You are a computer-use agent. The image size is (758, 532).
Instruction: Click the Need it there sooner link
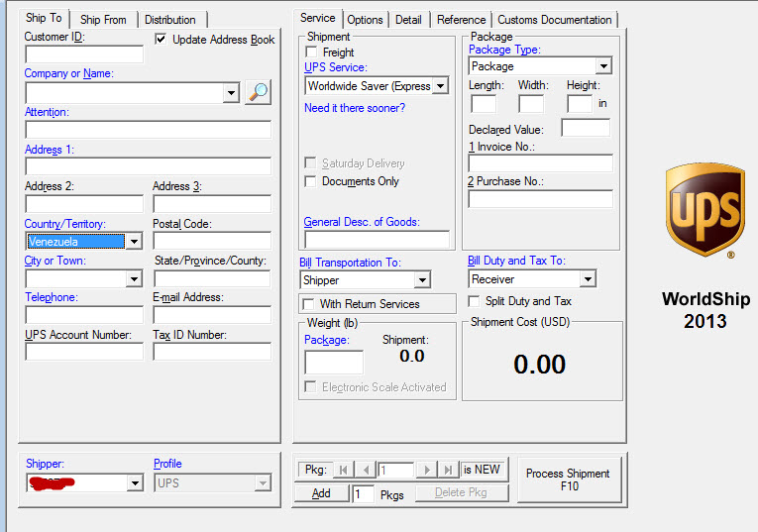(355, 108)
